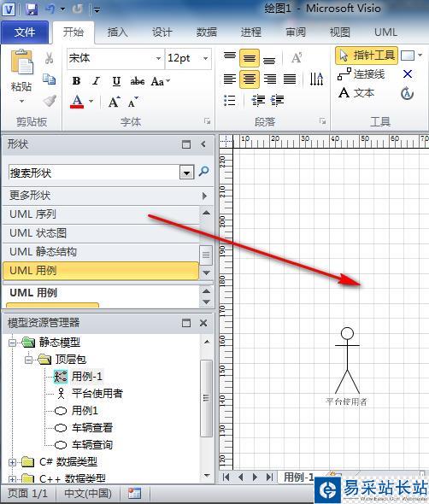This screenshot has height=504, width=429.
Task: Select the 指针工具 pointer tool
Action: (367, 56)
